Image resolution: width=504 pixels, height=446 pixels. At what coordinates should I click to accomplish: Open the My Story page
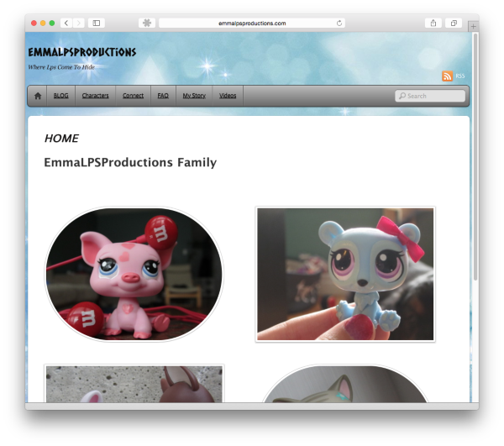(194, 96)
